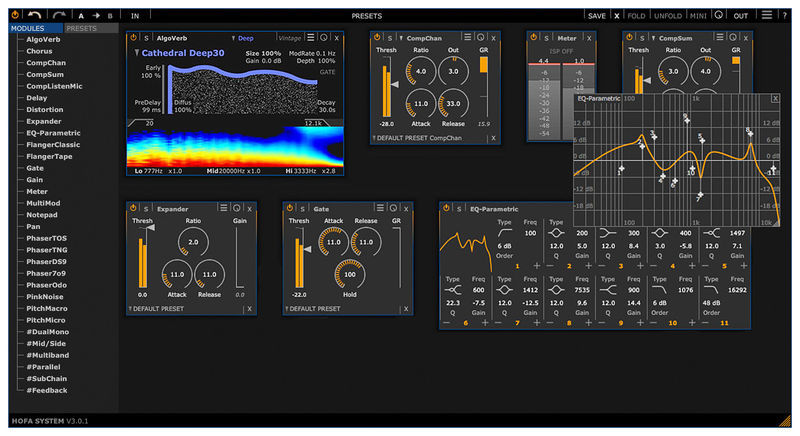This screenshot has height=436, width=800.
Task: Click the band 1 filter type icon
Action: (x=505, y=233)
